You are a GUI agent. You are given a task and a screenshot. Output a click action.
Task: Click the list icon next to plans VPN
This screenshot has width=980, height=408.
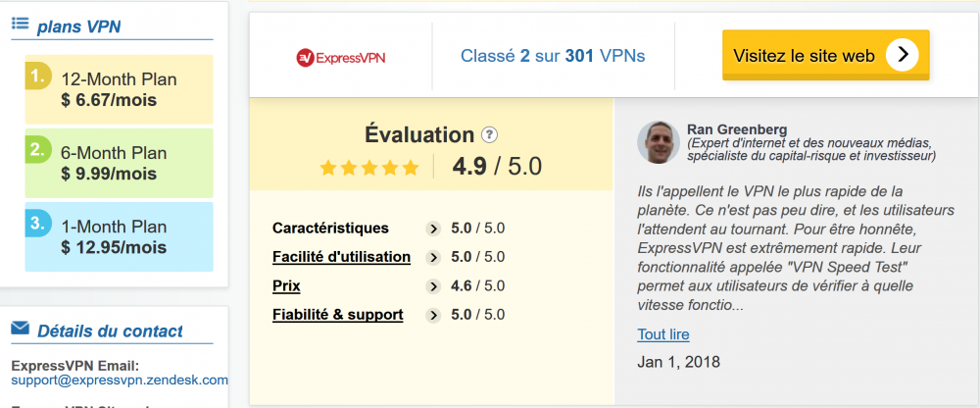coord(20,25)
